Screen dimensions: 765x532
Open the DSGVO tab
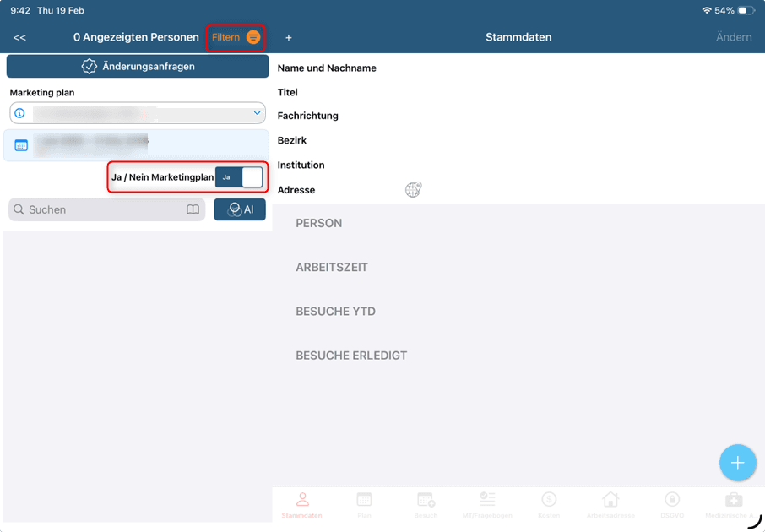[672, 503]
